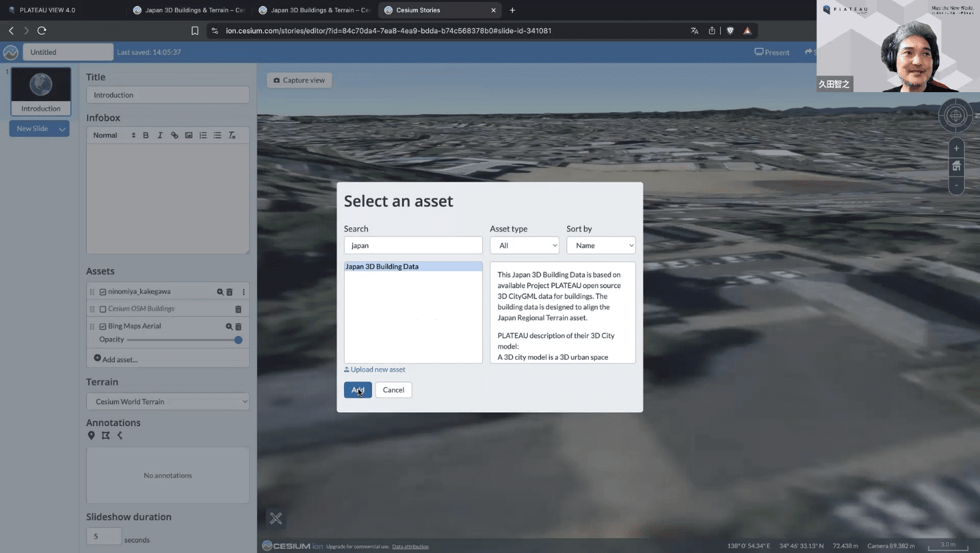Screen dimensions: 980x553
Task: Click the Italic formatting icon in Infobox
Action: click(x=160, y=136)
